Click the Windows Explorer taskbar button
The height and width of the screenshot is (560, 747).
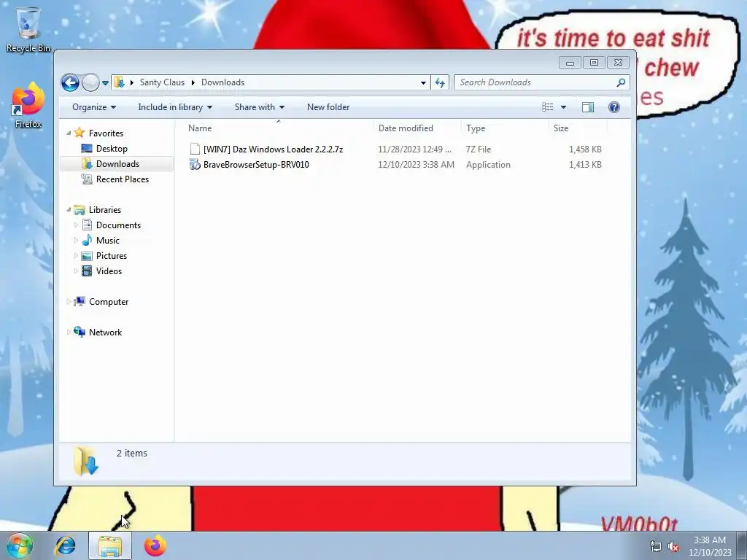[110, 545]
